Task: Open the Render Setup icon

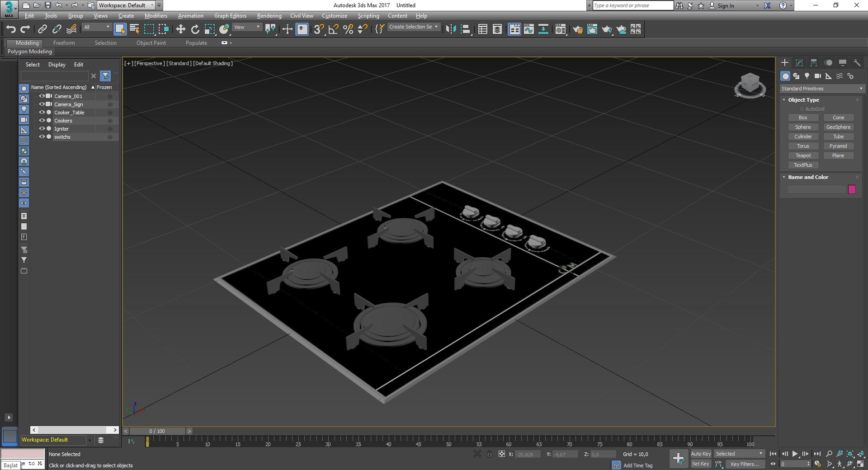Action: [x=578, y=29]
